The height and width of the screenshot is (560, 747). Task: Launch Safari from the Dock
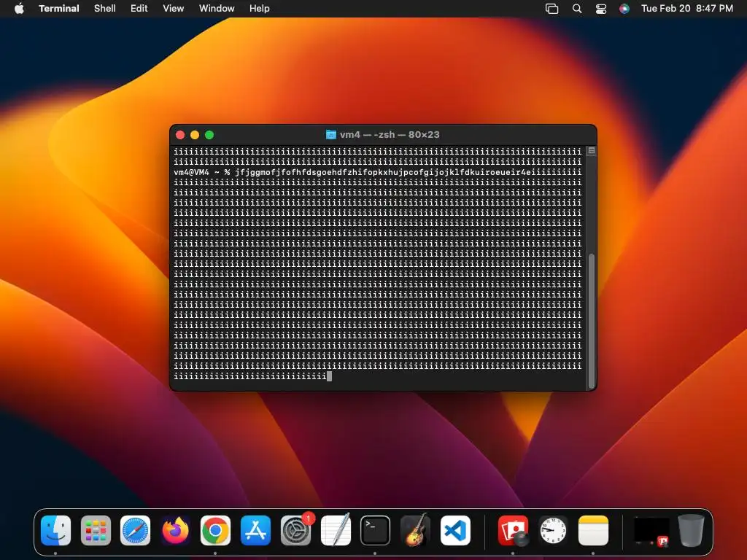click(135, 530)
